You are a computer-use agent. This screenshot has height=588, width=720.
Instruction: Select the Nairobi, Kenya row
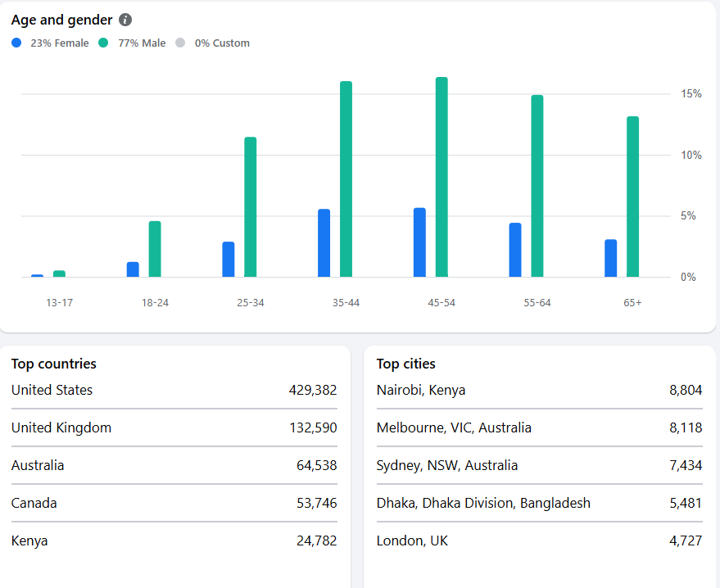pos(540,390)
